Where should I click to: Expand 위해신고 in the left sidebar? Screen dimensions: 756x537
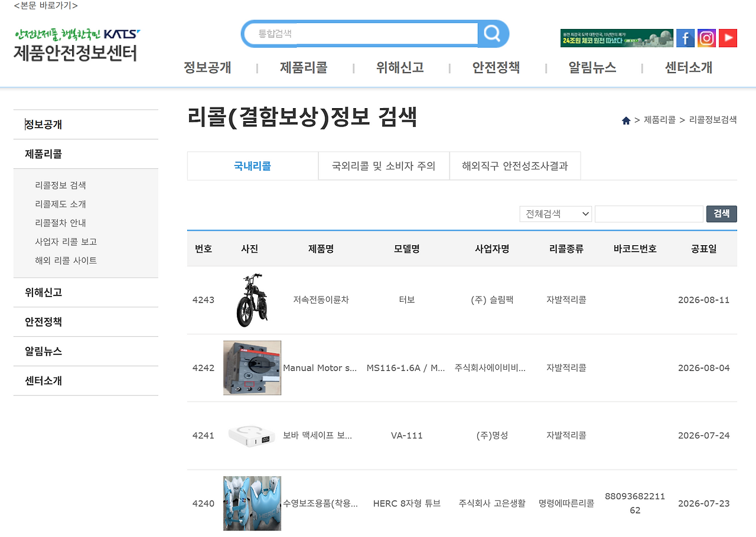pos(86,292)
